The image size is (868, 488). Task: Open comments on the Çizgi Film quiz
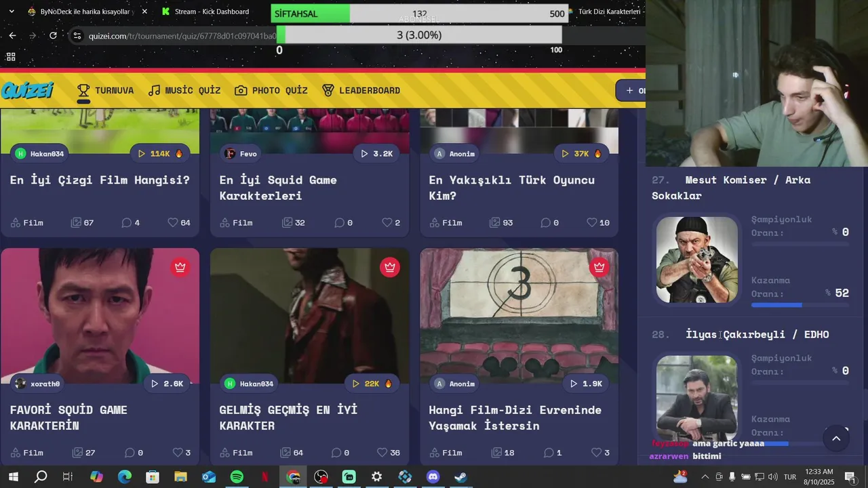130,222
